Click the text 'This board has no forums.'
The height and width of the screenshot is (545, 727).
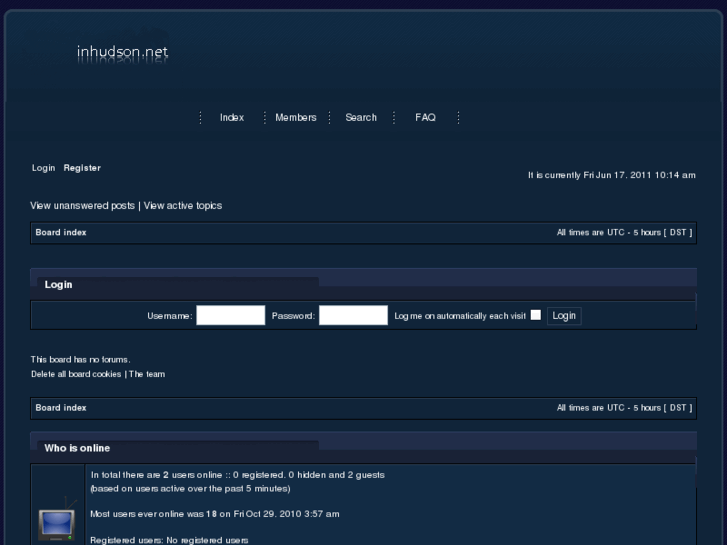tap(81, 359)
